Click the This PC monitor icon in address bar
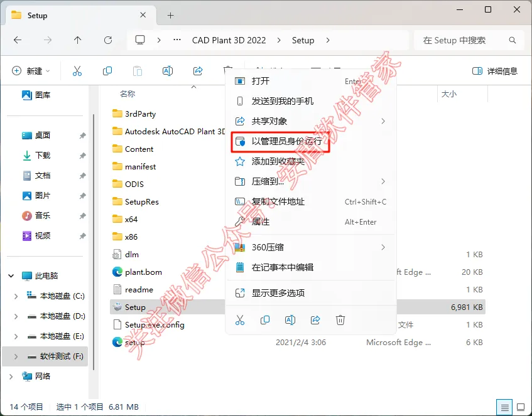Screen dimensions: 532x416 point(140,40)
